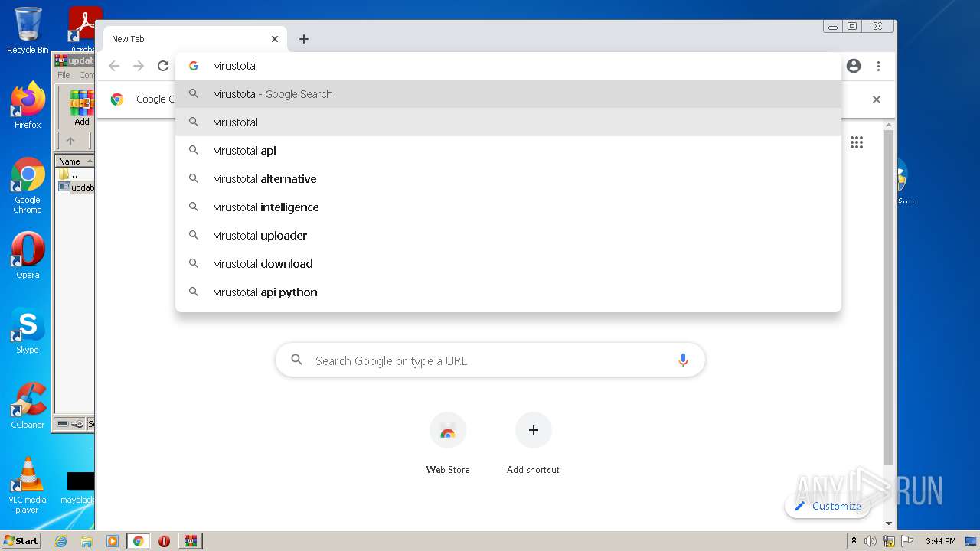Click the Customize button
Image resolution: width=980 pixels, height=551 pixels.
pyautogui.click(x=828, y=506)
